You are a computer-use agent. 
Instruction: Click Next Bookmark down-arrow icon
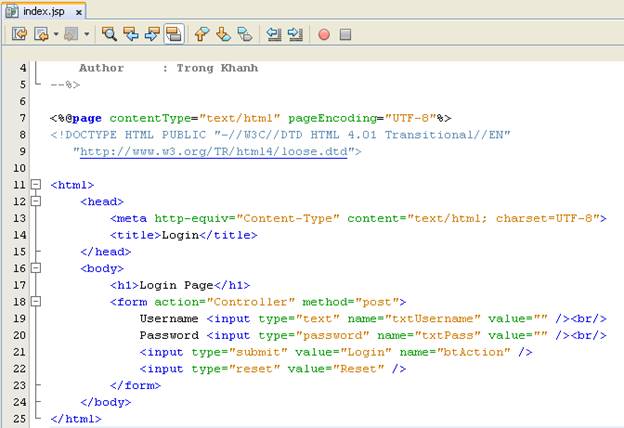tap(223, 34)
